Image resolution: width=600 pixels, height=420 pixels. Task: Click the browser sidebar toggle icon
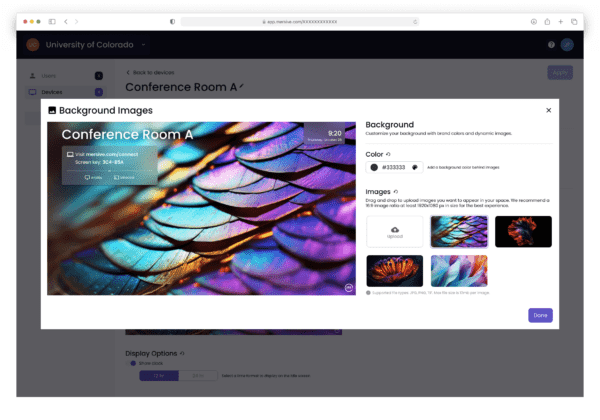point(50,21)
